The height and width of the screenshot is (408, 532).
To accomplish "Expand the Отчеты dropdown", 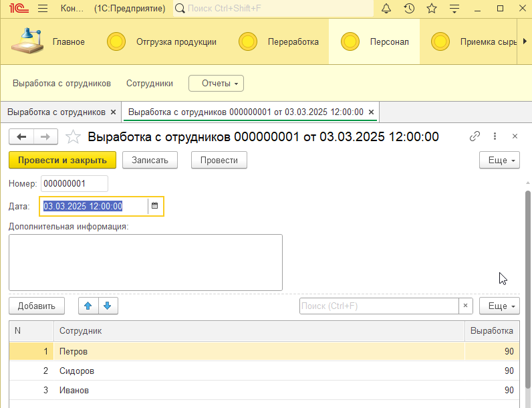I will pyautogui.click(x=216, y=84).
